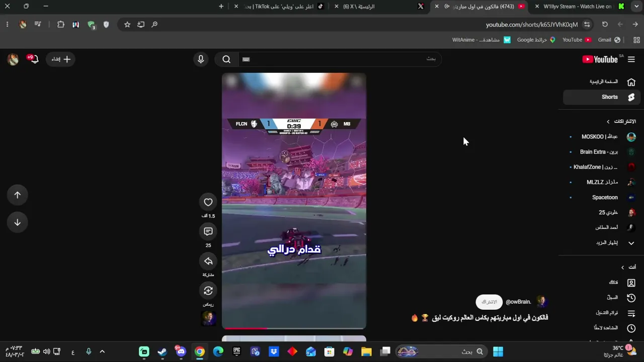The width and height of the screenshot is (644, 362).
Task: Click the @owBrain channel avatar
Action: click(x=541, y=302)
